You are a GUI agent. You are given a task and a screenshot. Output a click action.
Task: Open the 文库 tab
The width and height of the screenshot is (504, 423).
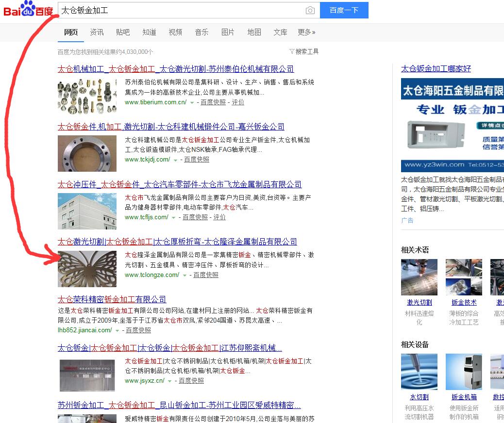point(280,32)
